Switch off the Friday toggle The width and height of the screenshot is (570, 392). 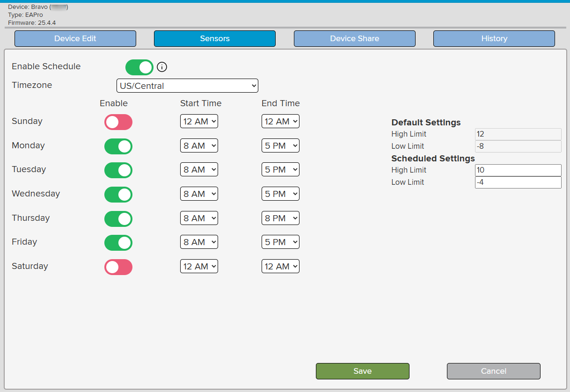[118, 243]
